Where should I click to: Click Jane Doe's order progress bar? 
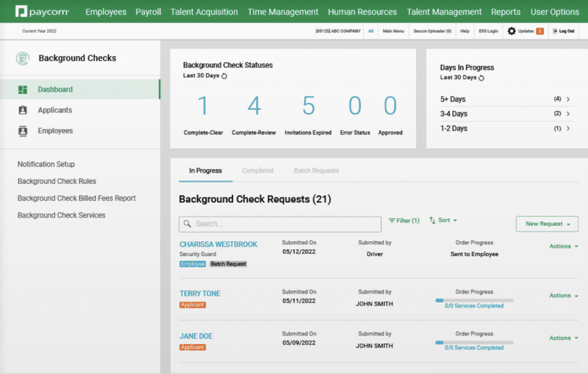pos(474,342)
